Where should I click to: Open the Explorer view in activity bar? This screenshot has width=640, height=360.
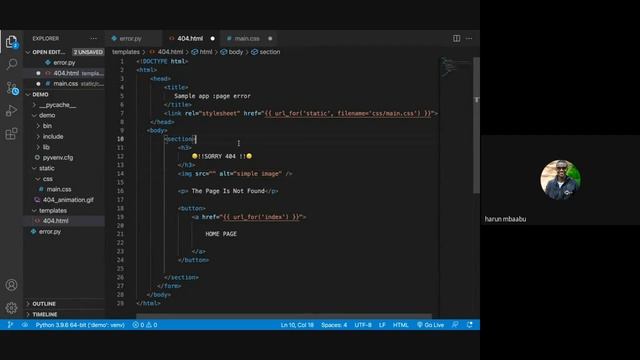click(11, 42)
